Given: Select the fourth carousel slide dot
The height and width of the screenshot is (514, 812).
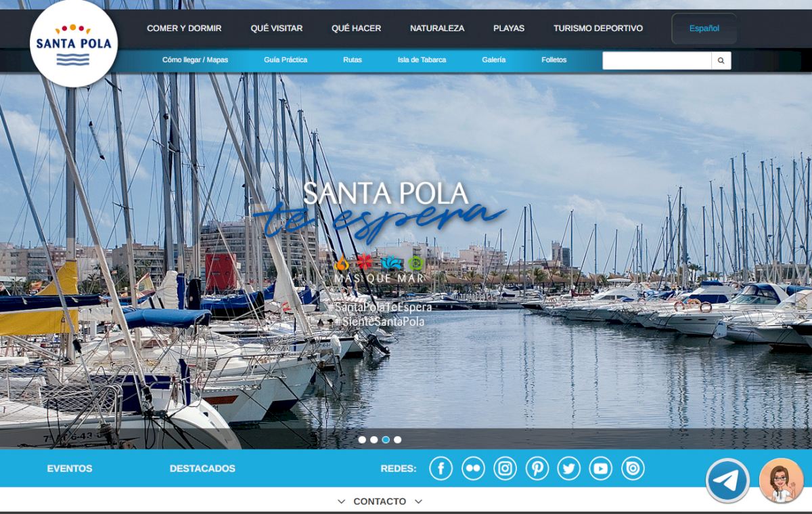Looking at the screenshot, I should coord(397,440).
